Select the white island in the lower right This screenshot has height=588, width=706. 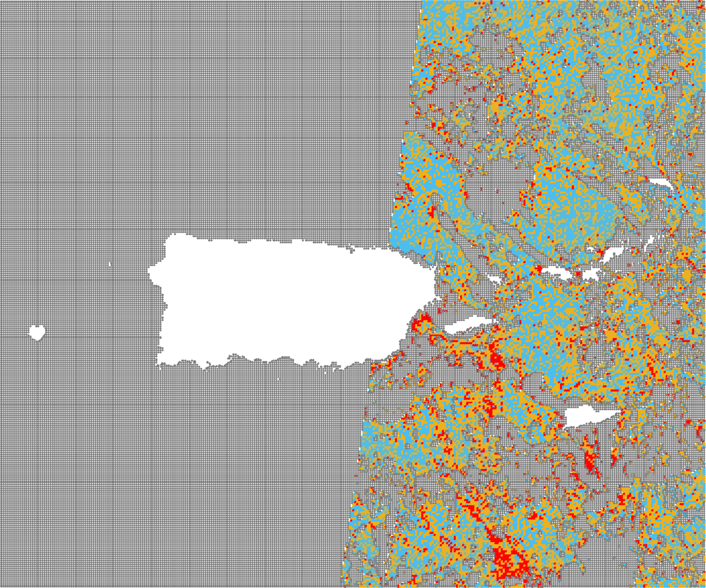tap(589, 416)
